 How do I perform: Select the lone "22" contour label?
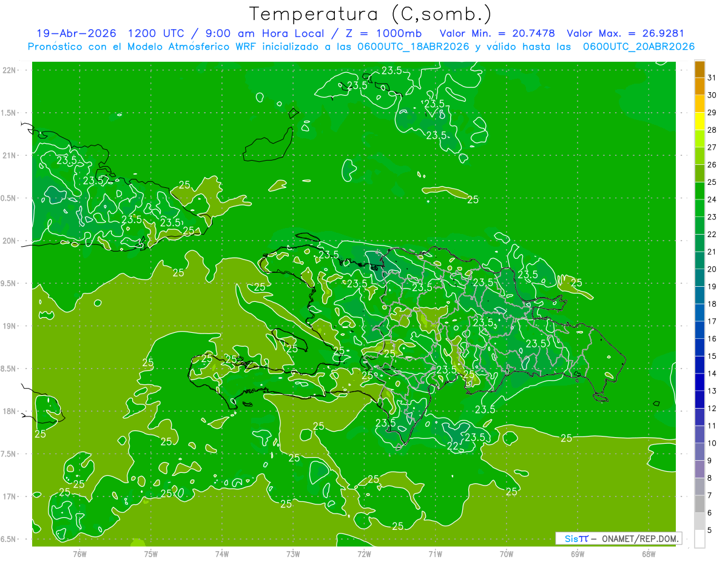pos(453,446)
